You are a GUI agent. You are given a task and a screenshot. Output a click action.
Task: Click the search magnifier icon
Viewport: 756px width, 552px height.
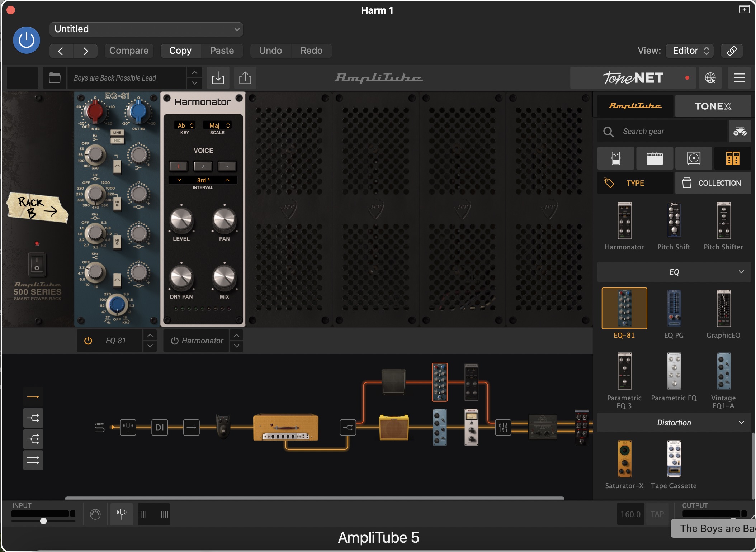(608, 132)
